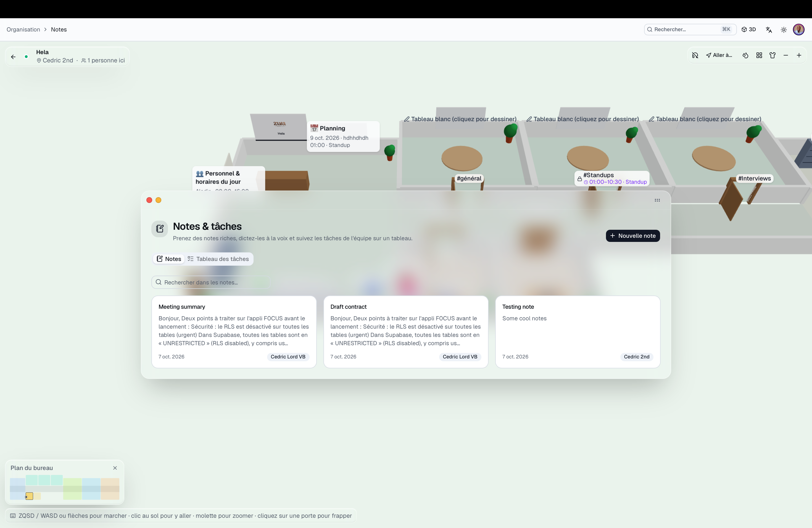Switch to 'Tableau des tâches' tab
Image resolution: width=812 pixels, height=528 pixels.
218,259
